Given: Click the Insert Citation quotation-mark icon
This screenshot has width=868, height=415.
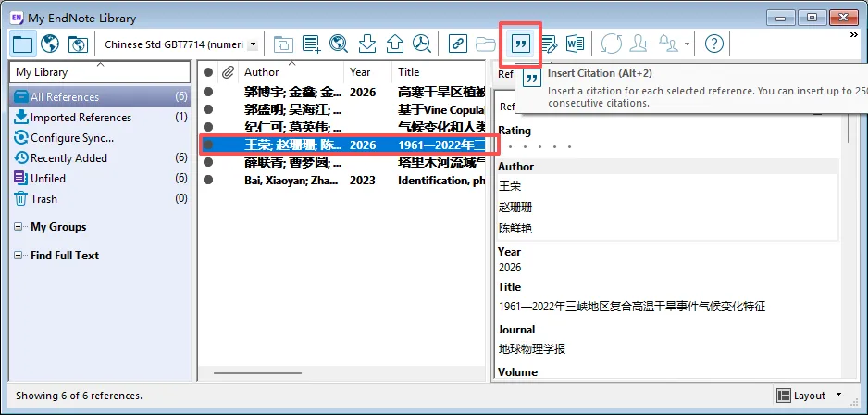Looking at the screenshot, I should point(520,44).
